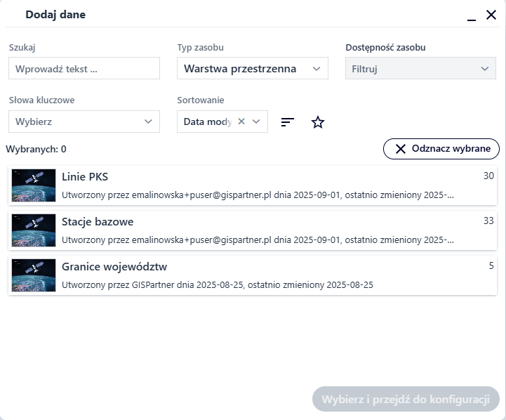Image resolution: width=506 pixels, height=420 pixels.
Task: Click the Granice województw creation details text
Action: click(218, 285)
